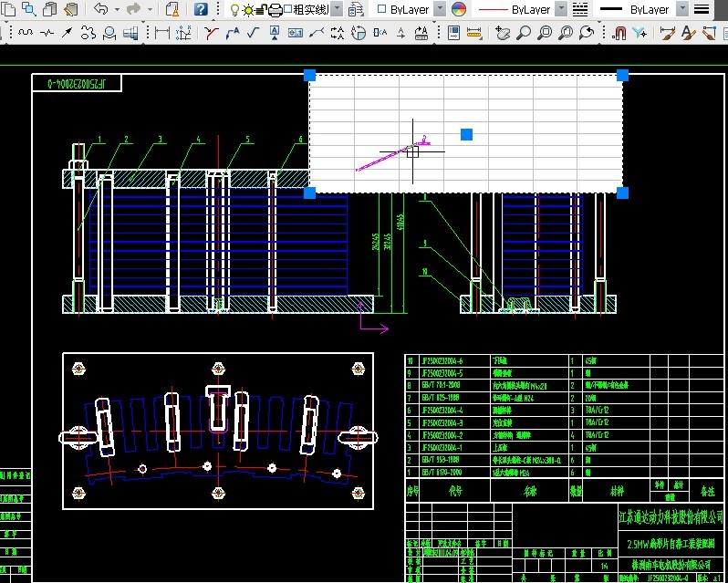This screenshot has height=583, width=728.
Task: Toggle the layer on/off lightbulb icon
Action: [234, 10]
